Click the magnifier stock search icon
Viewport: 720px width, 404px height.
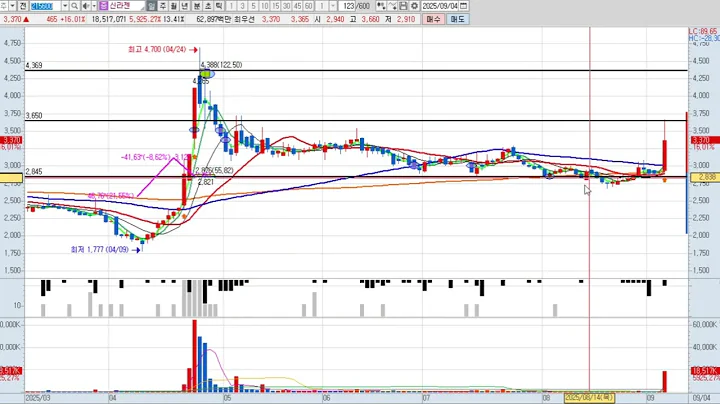pyautogui.click(x=74, y=6)
